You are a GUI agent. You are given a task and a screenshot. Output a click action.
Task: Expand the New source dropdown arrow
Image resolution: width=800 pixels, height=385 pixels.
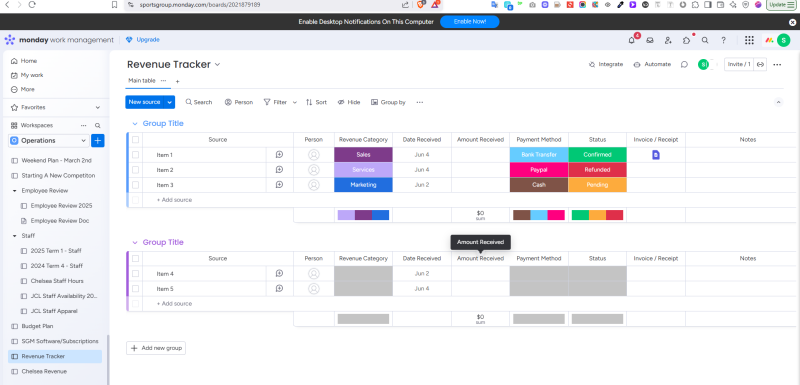pos(170,102)
